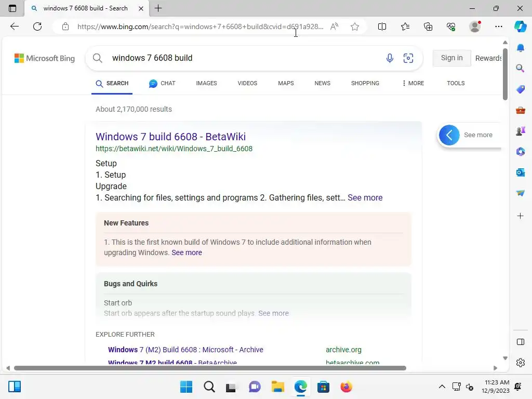Show hidden system tray icons
The image size is (532, 399).
(x=442, y=387)
